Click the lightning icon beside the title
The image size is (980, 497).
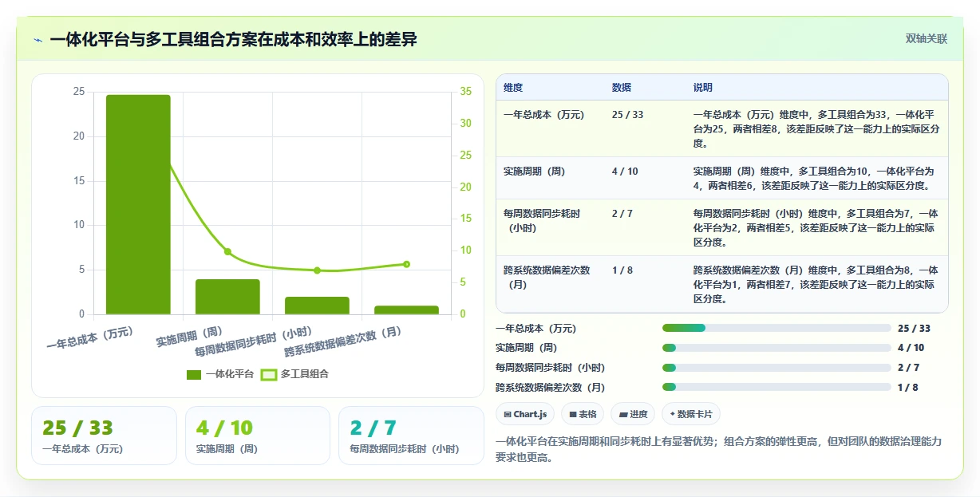click(x=38, y=40)
